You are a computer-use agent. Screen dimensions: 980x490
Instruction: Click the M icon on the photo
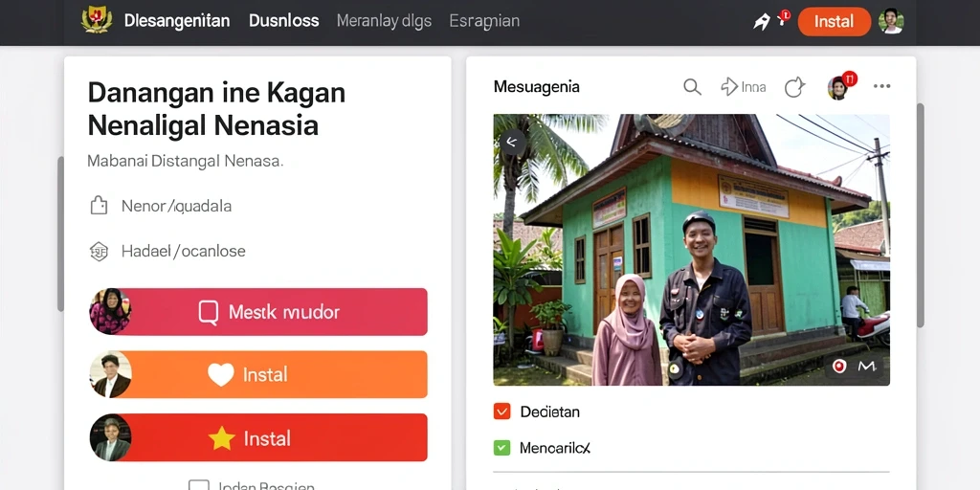pyautogui.click(x=866, y=367)
